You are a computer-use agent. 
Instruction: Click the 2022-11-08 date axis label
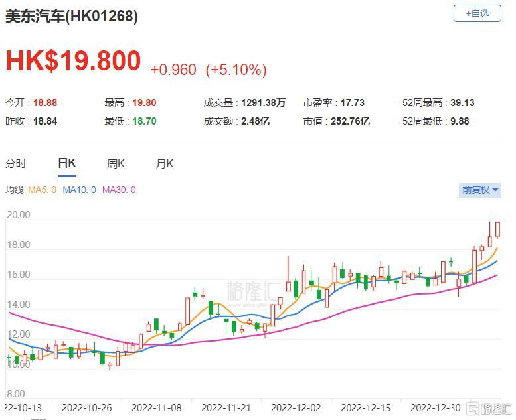coord(157,408)
